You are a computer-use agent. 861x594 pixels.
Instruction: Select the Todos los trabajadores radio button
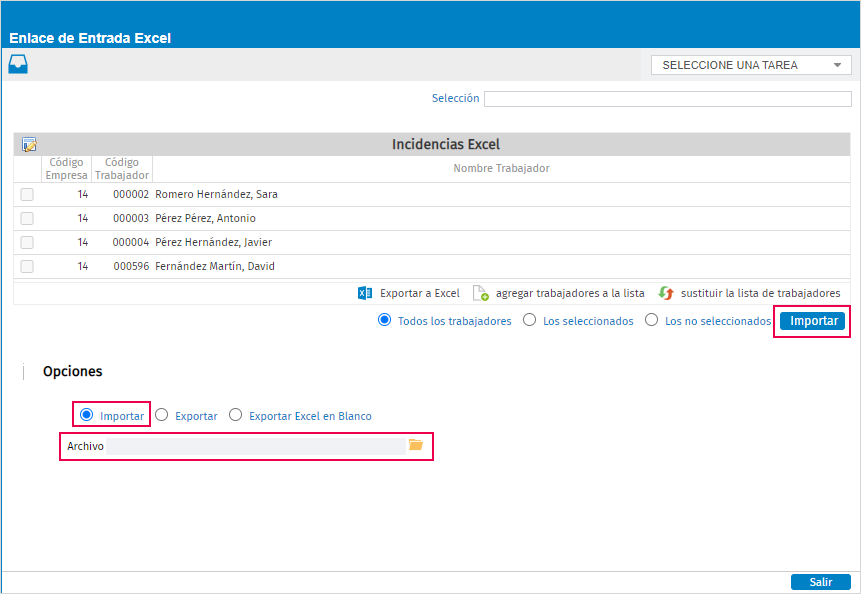(384, 320)
